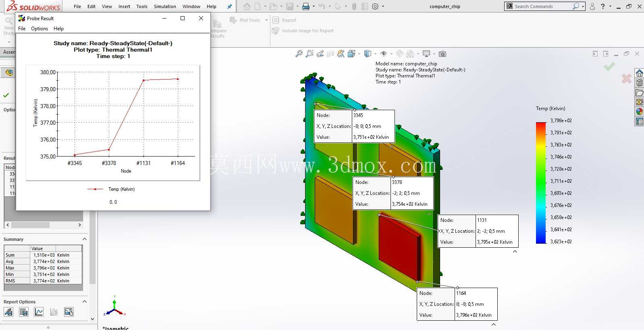Click the Save image snapshot icon in Report Options
Viewport: 644px width, 330px height.
(x=69, y=312)
